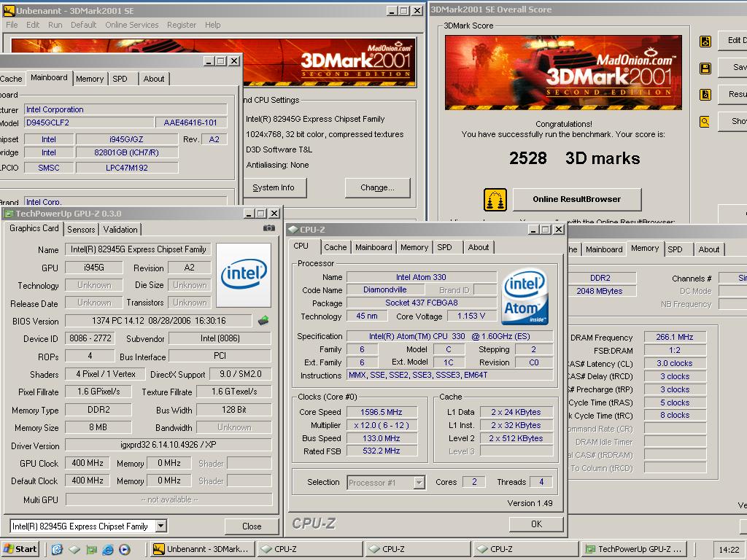Open the GPU-Z graphics card selector dropdown
Viewport: 747px width, 560px height.
click(161, 526)
